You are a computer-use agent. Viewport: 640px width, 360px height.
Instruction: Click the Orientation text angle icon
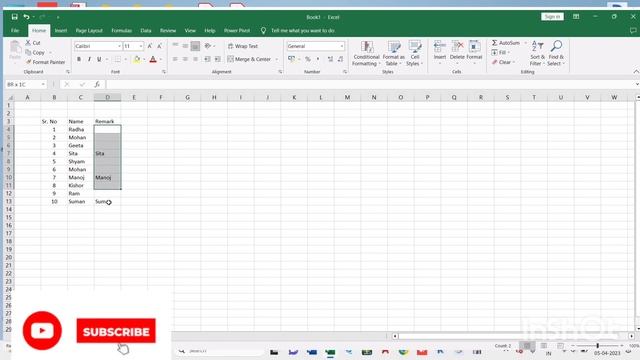[208, 46]
